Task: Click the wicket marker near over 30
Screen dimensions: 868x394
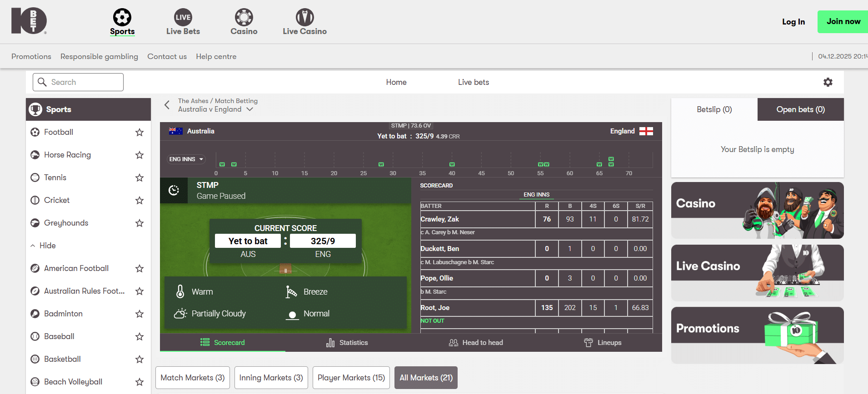Action: [381, 164]
